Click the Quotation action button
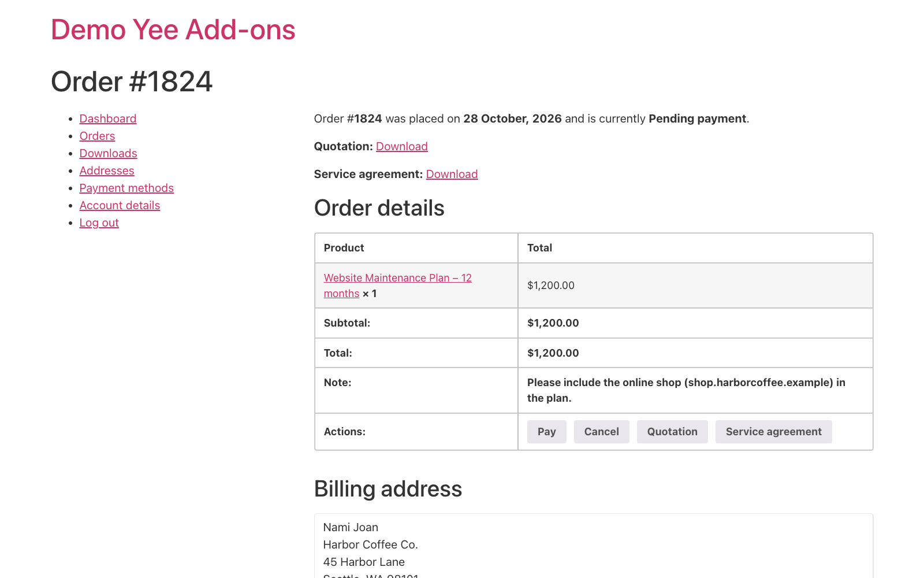This screenshot has width=924, height=578. (x=672, y=432)
